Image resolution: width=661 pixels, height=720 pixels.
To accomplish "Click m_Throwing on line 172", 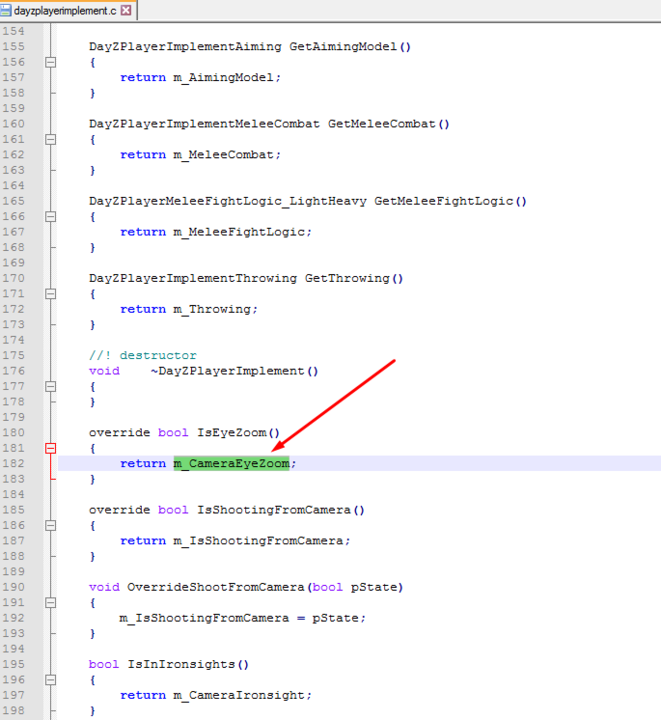I will [212, 309].
